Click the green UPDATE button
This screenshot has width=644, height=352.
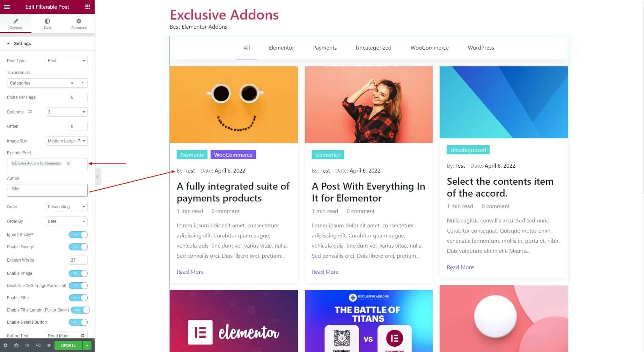coord(68,345)
